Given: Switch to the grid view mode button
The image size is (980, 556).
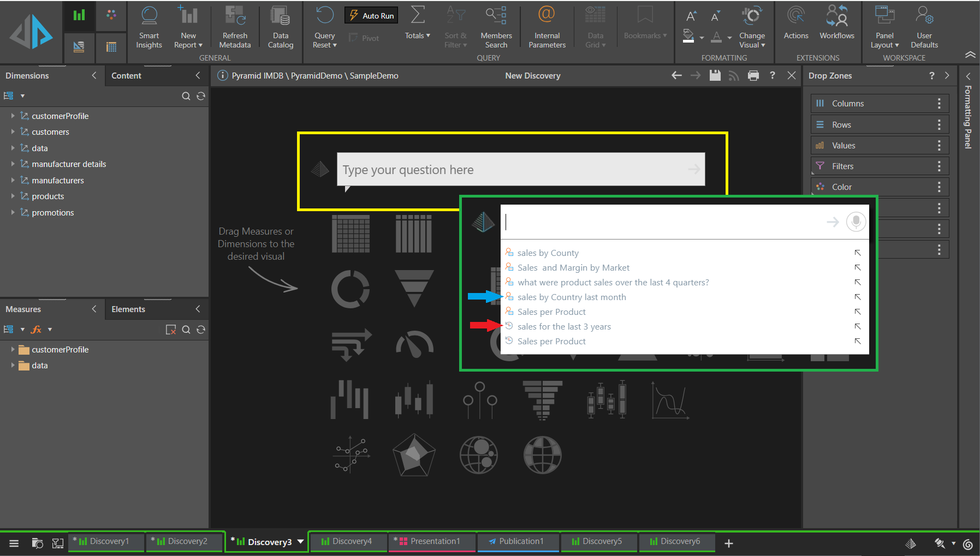Looking at the screenshot, I should tap(111, 47).
